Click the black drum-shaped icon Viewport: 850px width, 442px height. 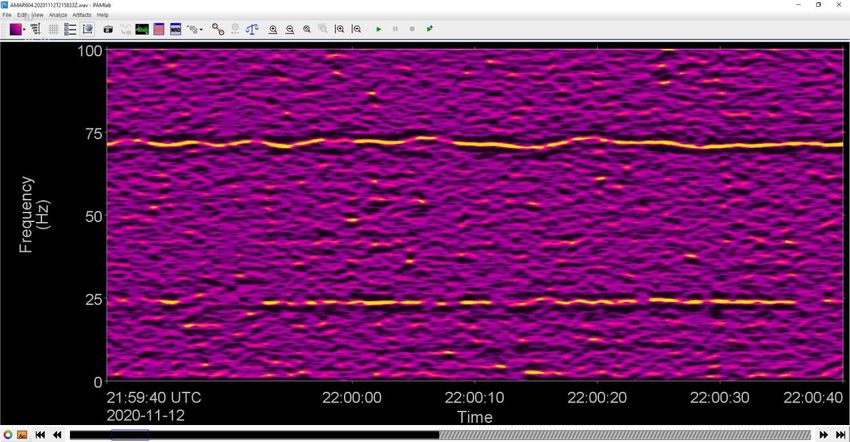(x=108, y=29)
